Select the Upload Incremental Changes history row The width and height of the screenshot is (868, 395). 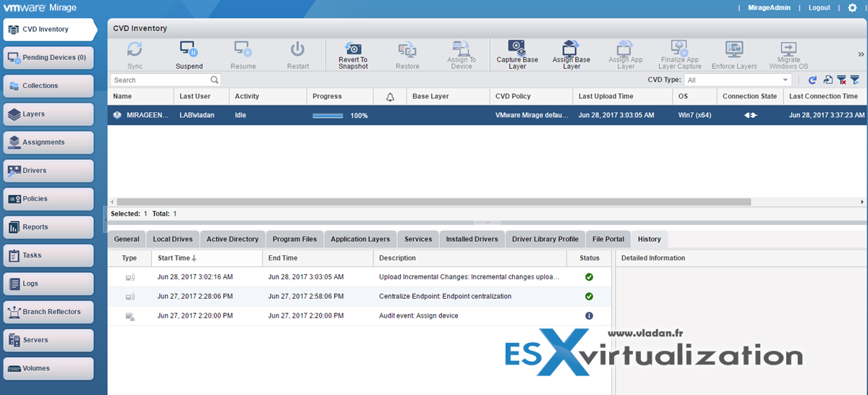tap(359, 277)
